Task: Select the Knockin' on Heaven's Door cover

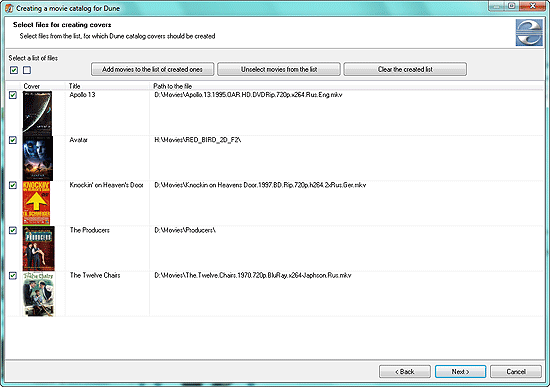Action: (x=36, y=203)
